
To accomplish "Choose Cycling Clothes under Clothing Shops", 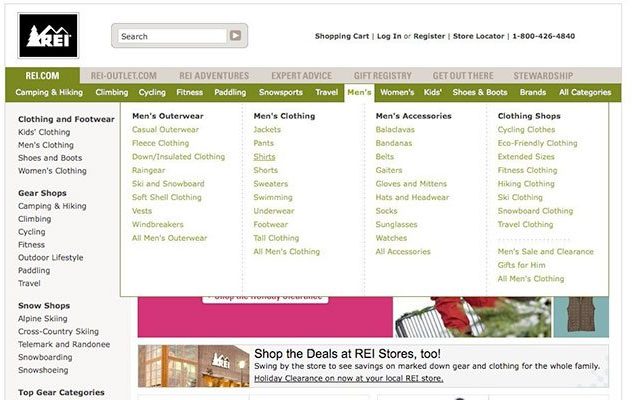I will pyautogui.click(x=526, y=129).
